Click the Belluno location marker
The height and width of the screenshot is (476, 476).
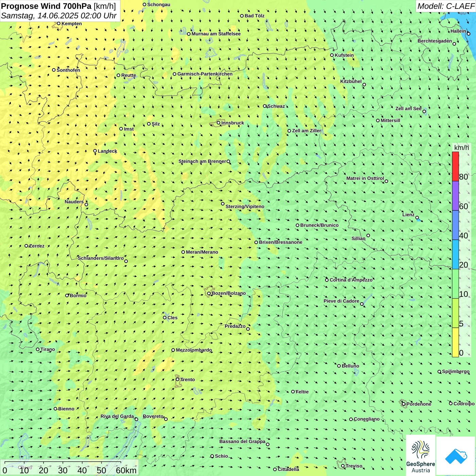(x=339, y=366)
